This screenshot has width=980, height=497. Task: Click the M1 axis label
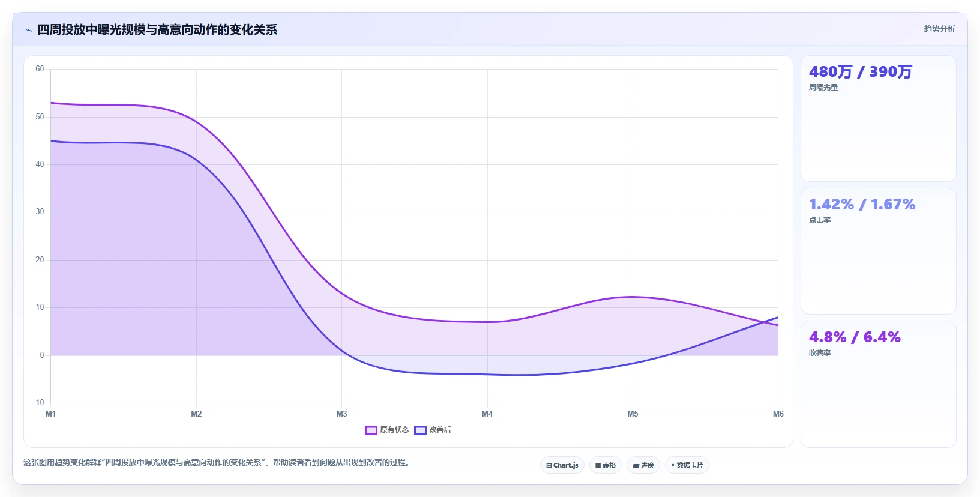(51, 414)
